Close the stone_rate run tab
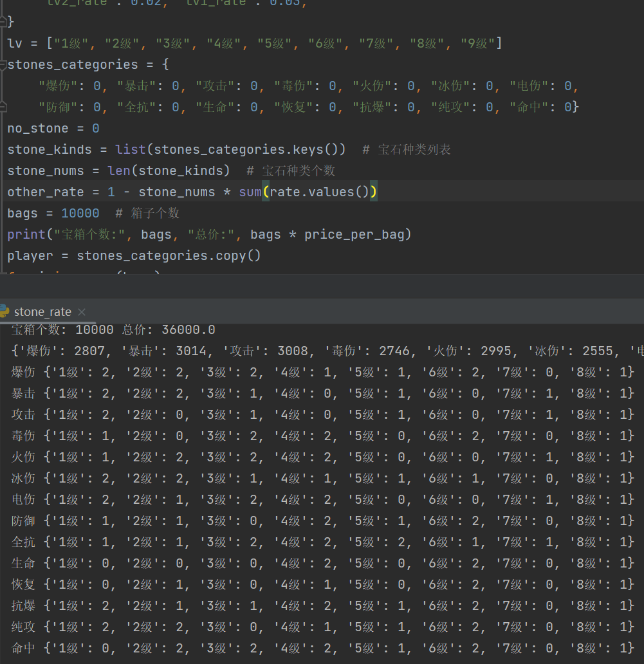This screenshot has width=644, height=664. pyautogui.click(x=82, y=312)
